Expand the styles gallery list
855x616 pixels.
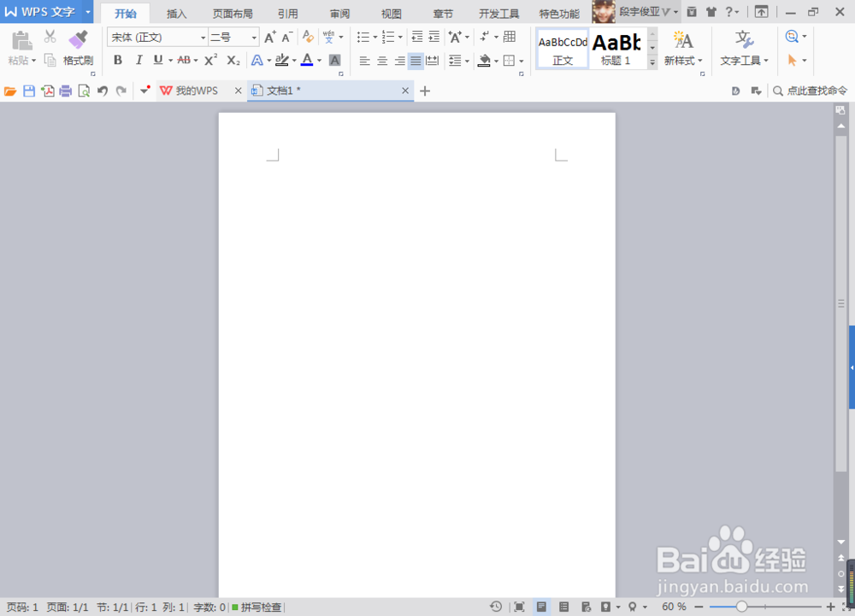(x=652, y=62)
